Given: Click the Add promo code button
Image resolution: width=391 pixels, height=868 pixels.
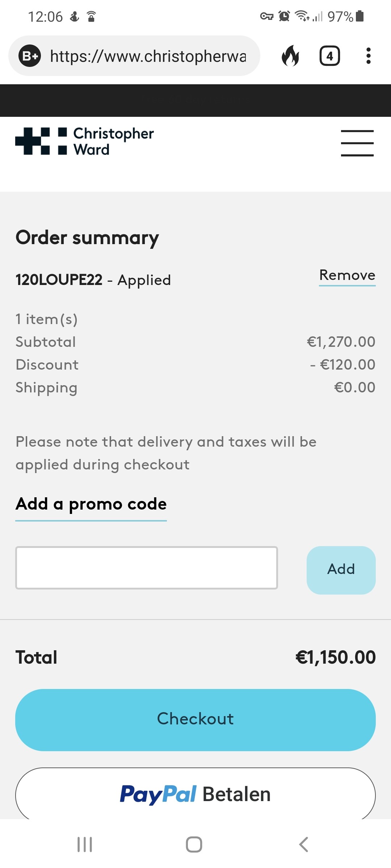Looking at the screenshot, I should coord(341,570).
